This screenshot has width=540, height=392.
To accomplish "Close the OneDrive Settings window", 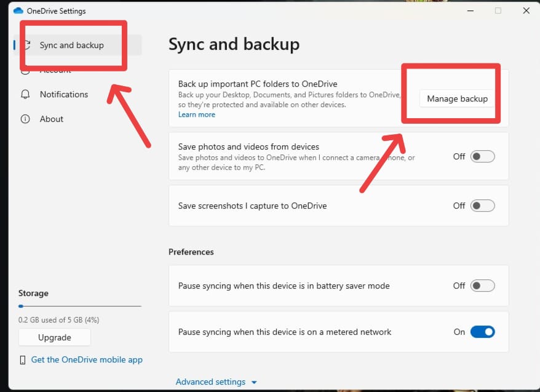I will [526, 11].
